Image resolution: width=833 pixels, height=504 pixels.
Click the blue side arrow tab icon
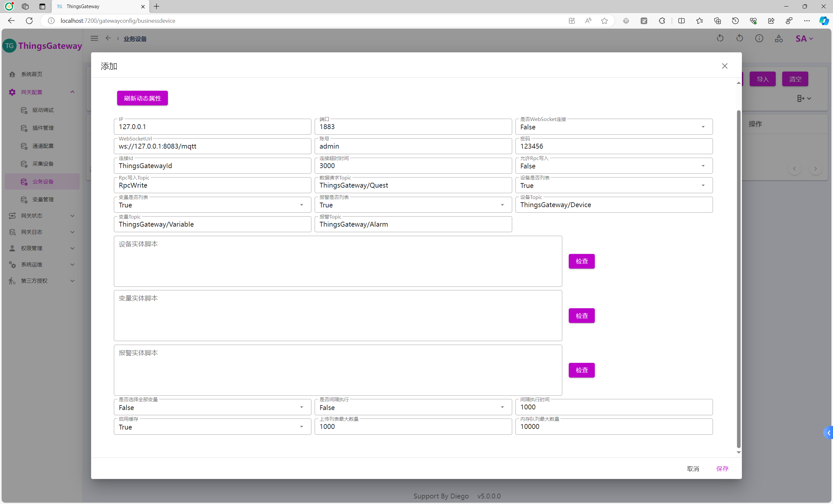[828, 433]
